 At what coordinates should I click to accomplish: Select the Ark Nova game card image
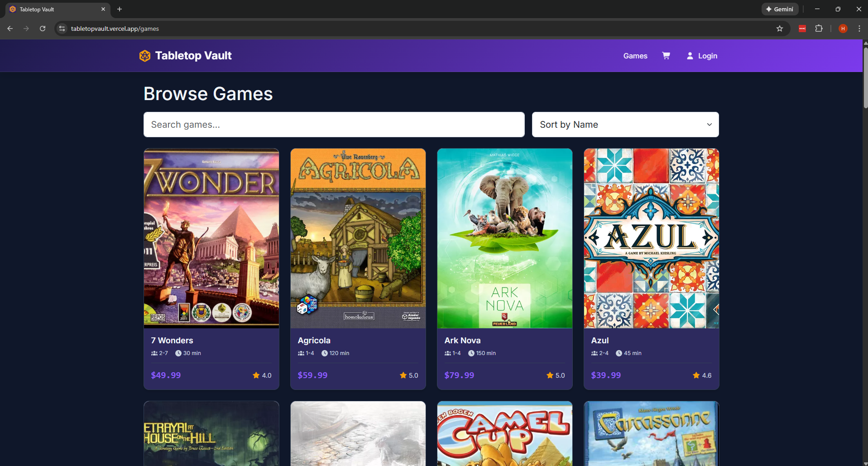[504, 238]
